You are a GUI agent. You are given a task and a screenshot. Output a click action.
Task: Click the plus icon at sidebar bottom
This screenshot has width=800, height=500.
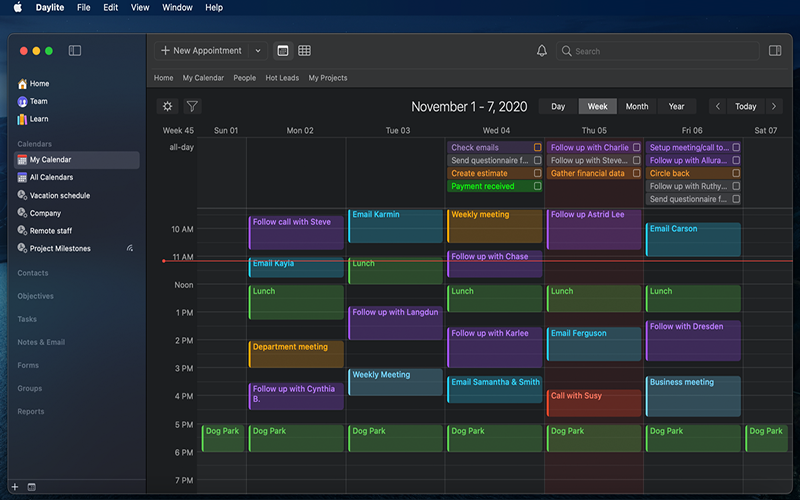point(15,487)
